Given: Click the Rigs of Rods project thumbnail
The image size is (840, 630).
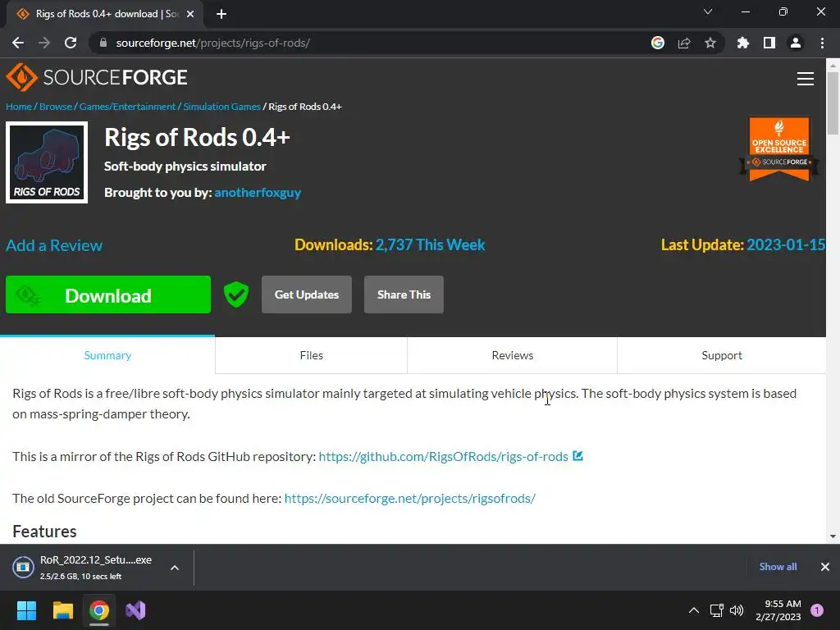Looking at the screenshot, I should click(x=47, y=162).
